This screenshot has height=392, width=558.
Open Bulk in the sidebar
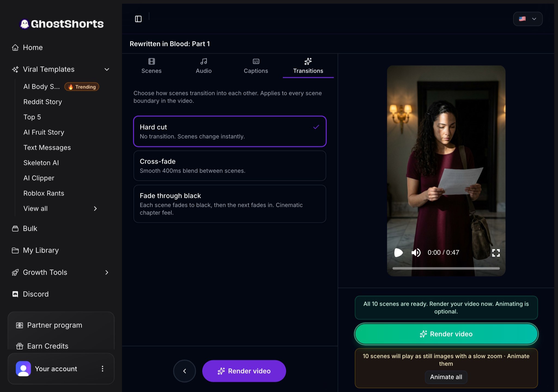[30, 228]
